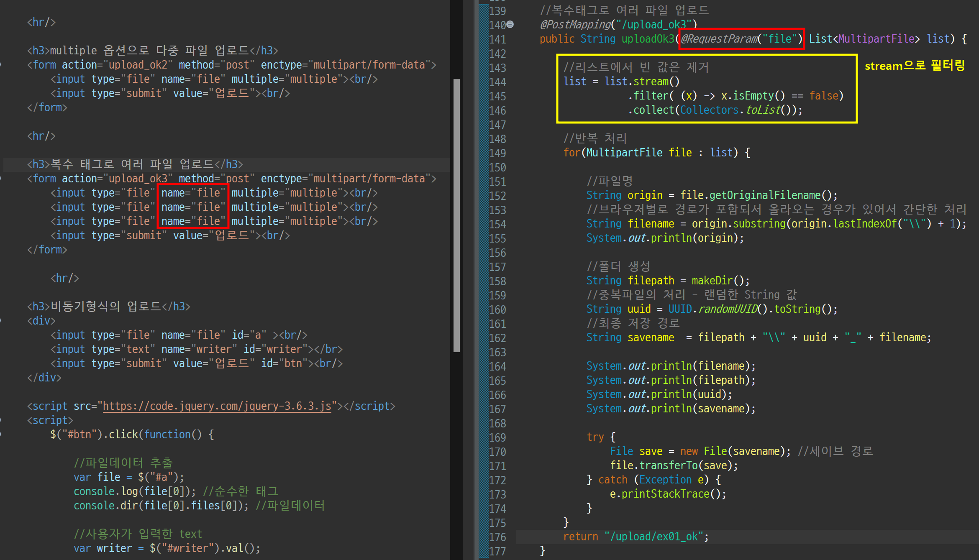Click the $("#btn").click(function() line
Image resolution: width=979 pixels, height=560 pixels.
tap(132, 435)
